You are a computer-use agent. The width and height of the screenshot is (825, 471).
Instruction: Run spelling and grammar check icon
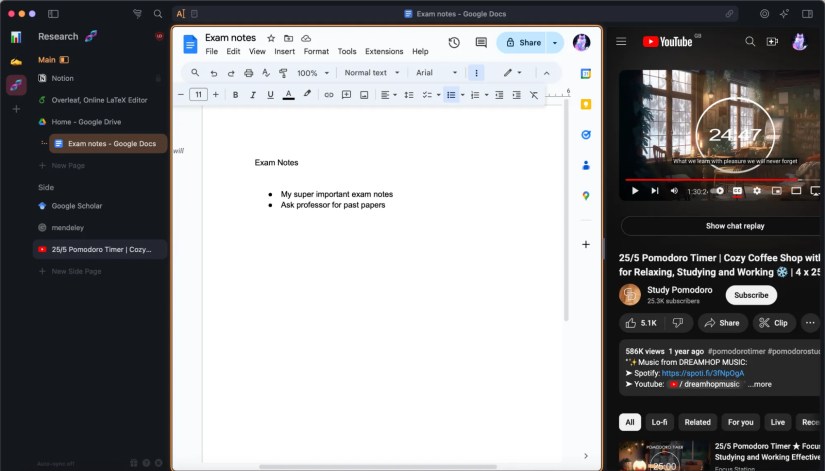tap(266, 73)
